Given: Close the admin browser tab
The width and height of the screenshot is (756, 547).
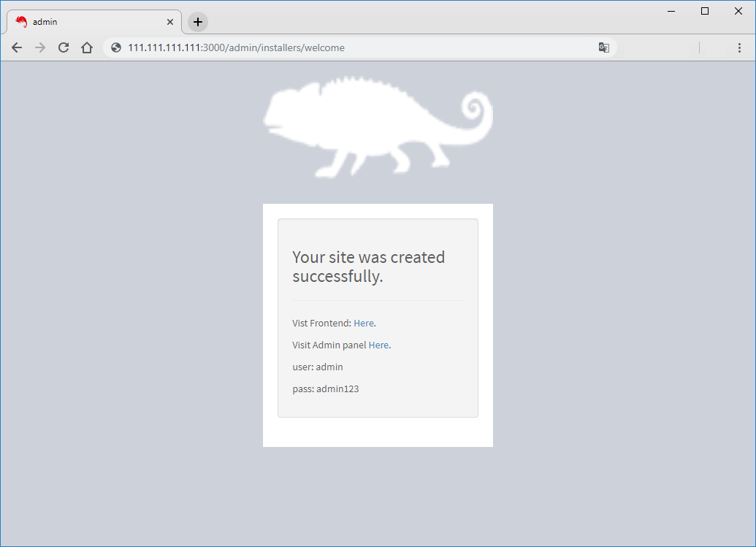Looking at the screenshot, I should coord(170,21).
